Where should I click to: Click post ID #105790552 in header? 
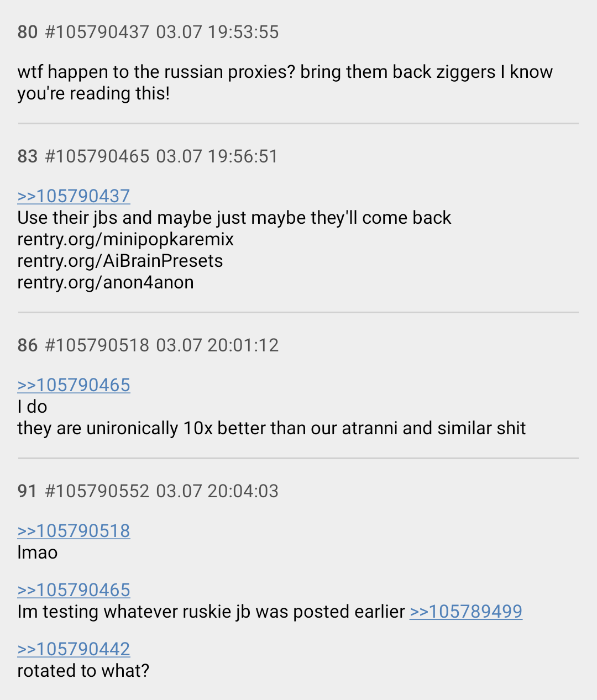pyautogui.click(x=97, y=491)
